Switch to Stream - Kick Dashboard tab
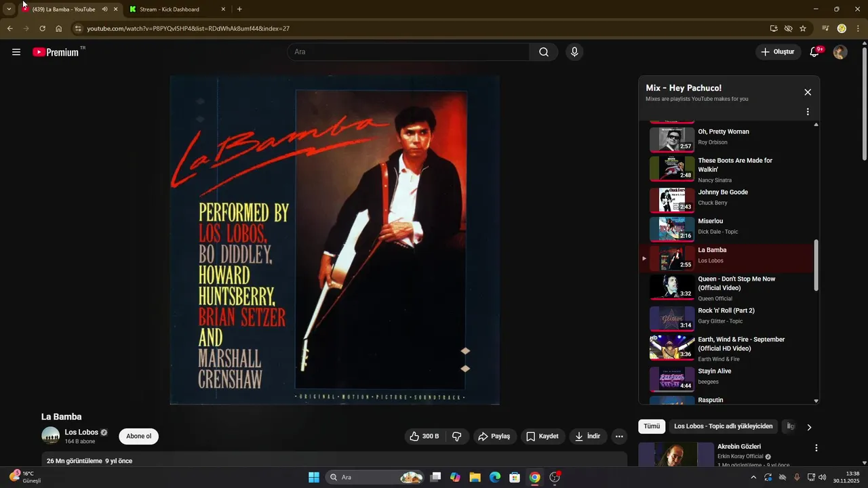Image resolution: width=868 pixels, height=488 pixels. coord(178,9)
